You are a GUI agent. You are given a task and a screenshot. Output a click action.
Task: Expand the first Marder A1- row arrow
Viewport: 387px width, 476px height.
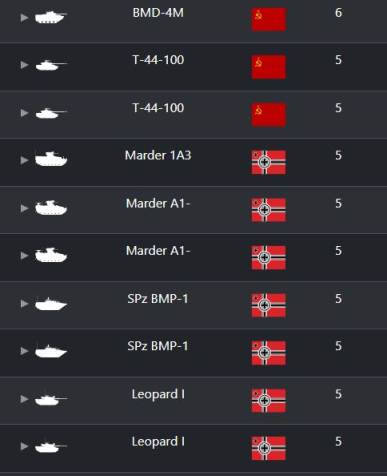tap(24, 208)
